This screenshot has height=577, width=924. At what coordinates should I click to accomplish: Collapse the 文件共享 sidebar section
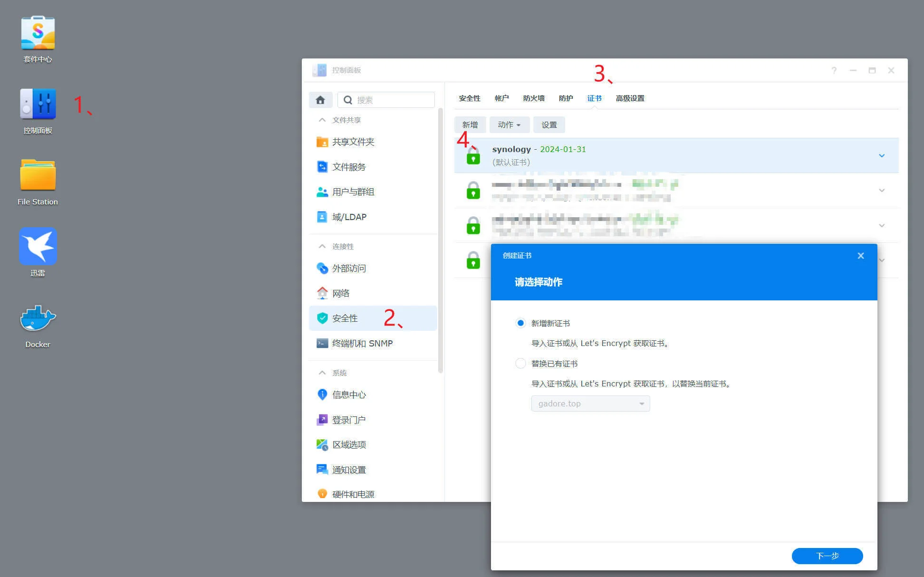pos(322,120)
